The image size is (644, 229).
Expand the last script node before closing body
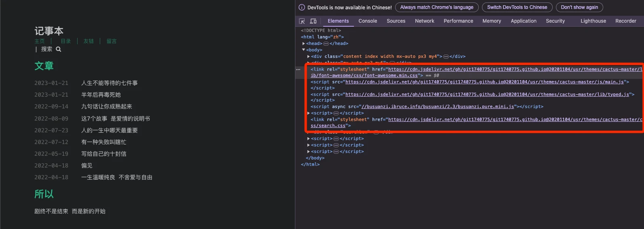(309, 152)
